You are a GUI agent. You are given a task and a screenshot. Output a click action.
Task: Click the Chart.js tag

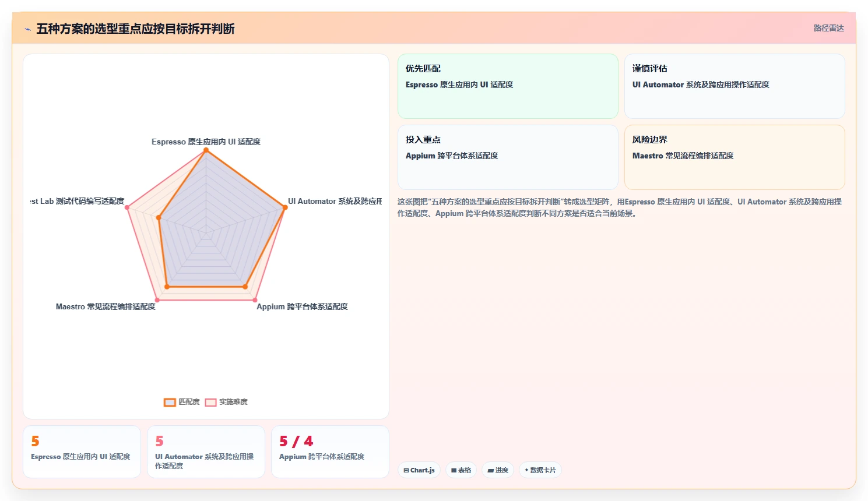coord(419,470)
